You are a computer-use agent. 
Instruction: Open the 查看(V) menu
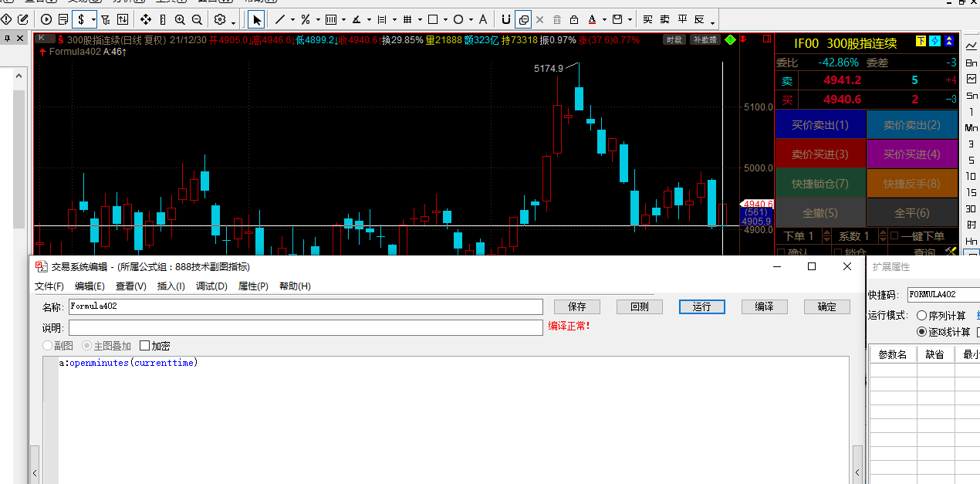tap(131, 286)
